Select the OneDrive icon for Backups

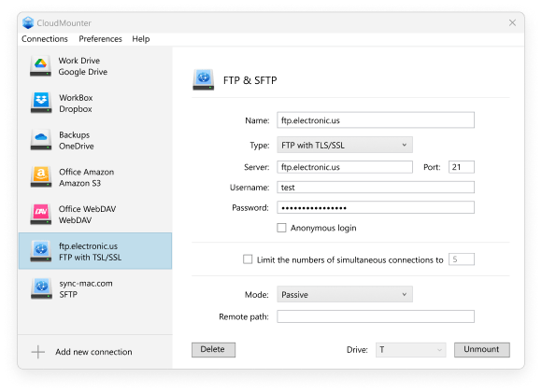[41, 140]
